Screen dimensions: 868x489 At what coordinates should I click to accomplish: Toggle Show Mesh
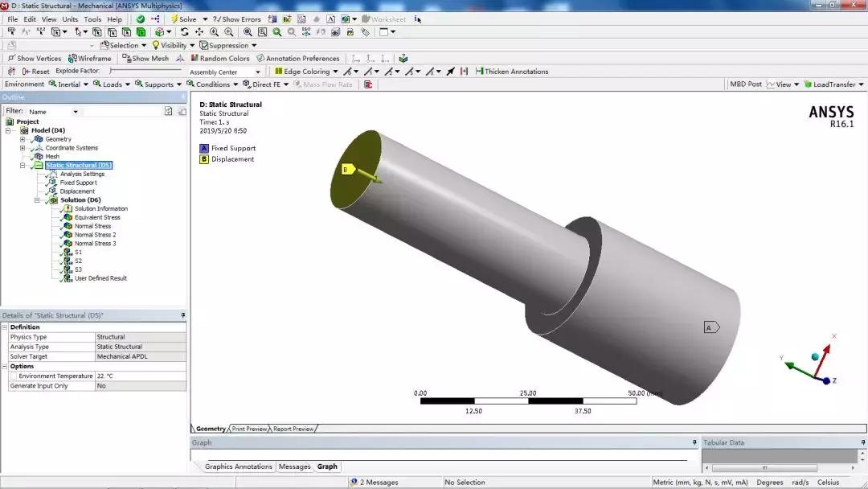tap(145, 58)
